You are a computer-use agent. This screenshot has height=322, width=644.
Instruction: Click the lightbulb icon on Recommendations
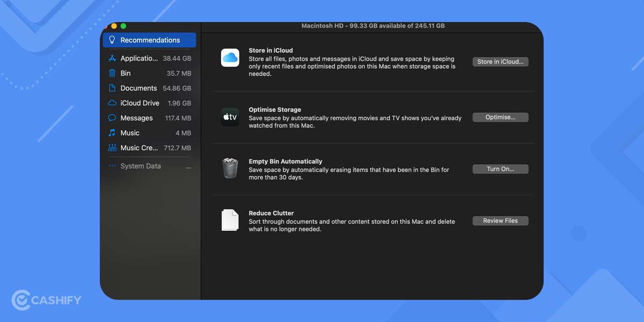[x=112, y=40]
